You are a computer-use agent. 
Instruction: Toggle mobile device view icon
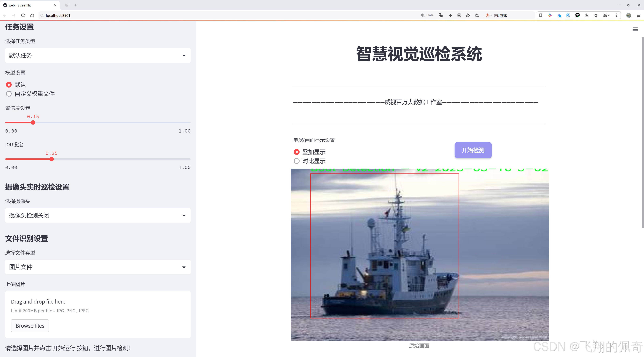click(541, 15)
